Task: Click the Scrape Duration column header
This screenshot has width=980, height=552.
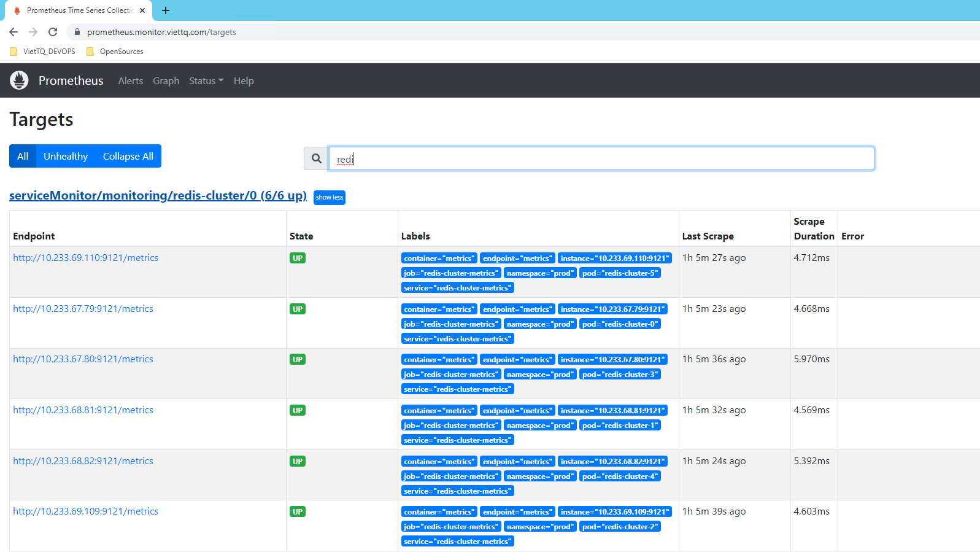Action: 814,229
